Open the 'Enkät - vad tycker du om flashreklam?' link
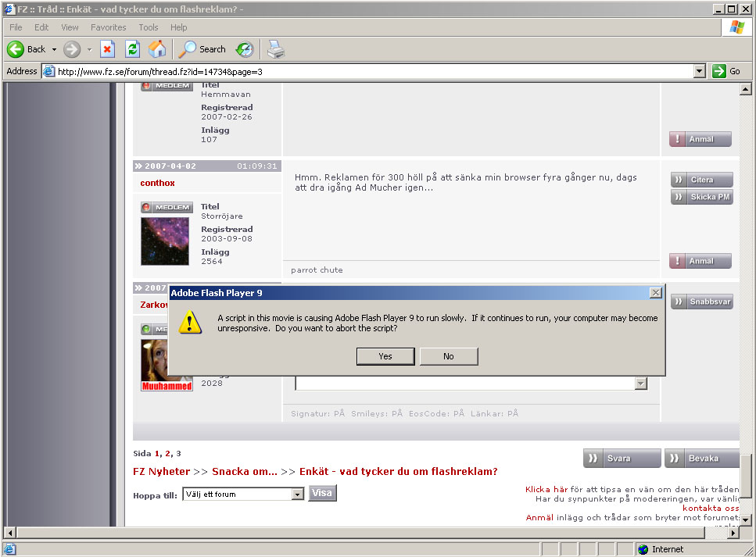Image resolution: width=756 pixels, height=557 pixels. tap(398, 471)
